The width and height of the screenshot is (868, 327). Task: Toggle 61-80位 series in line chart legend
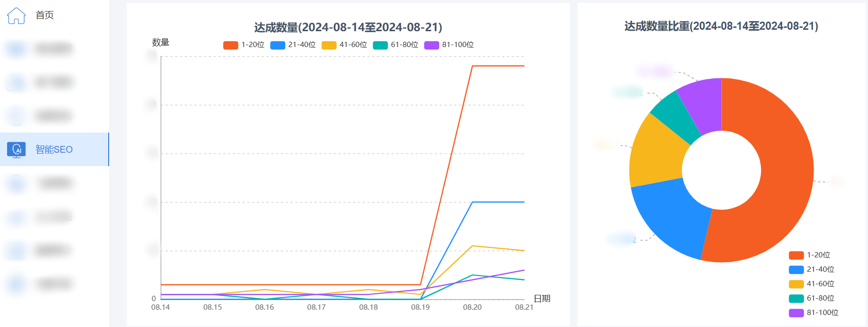pos(396,45)
